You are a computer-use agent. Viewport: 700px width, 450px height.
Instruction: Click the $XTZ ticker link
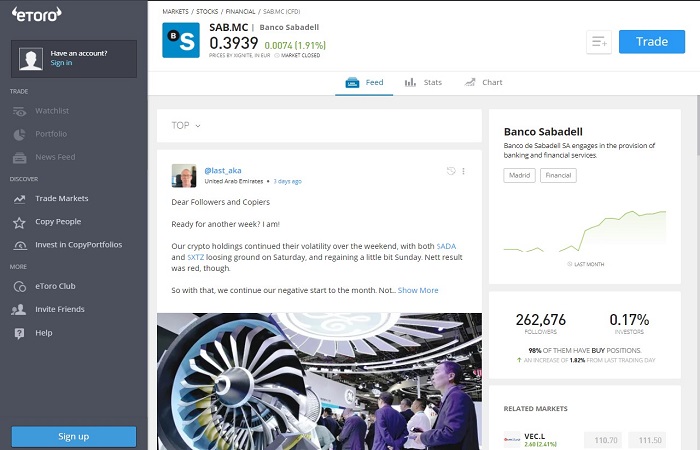click(196, 258)
